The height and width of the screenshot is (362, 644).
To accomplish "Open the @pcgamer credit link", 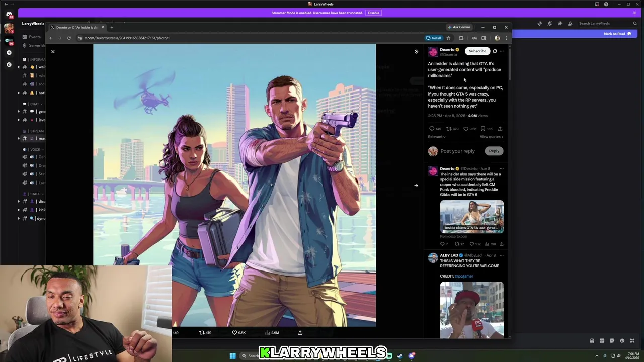I will coord(464,276).
